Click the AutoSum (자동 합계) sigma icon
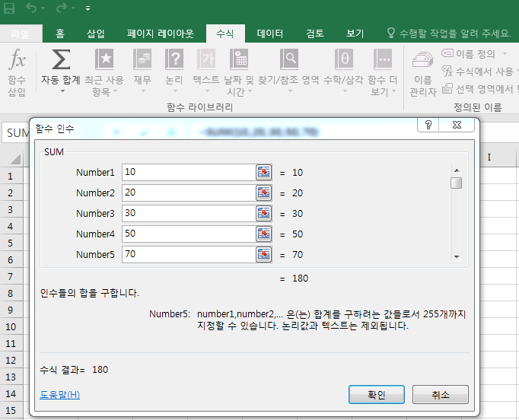Viewport: 519px width, 420px height. tap(61, 59)
